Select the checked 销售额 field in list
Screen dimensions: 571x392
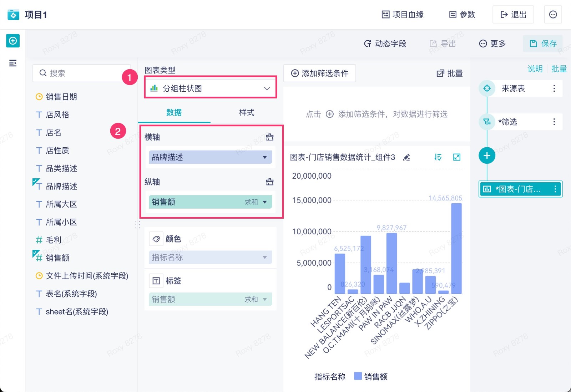53,258
